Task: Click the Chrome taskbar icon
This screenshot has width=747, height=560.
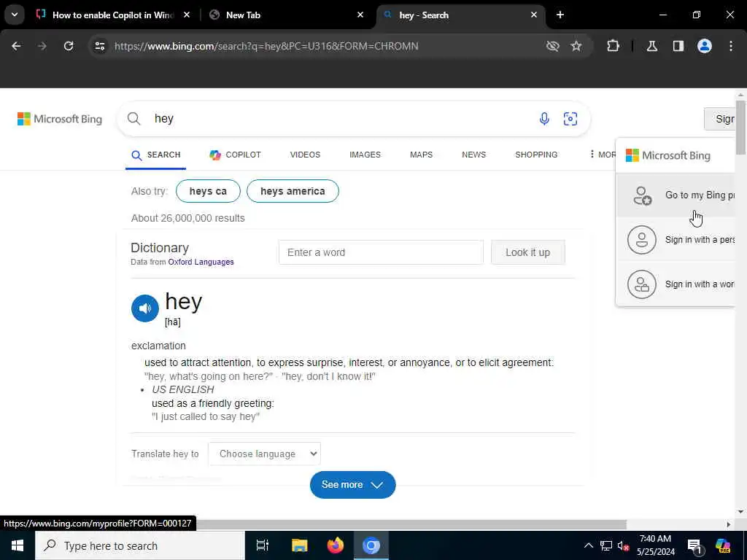Action: [x=371, y=545]
